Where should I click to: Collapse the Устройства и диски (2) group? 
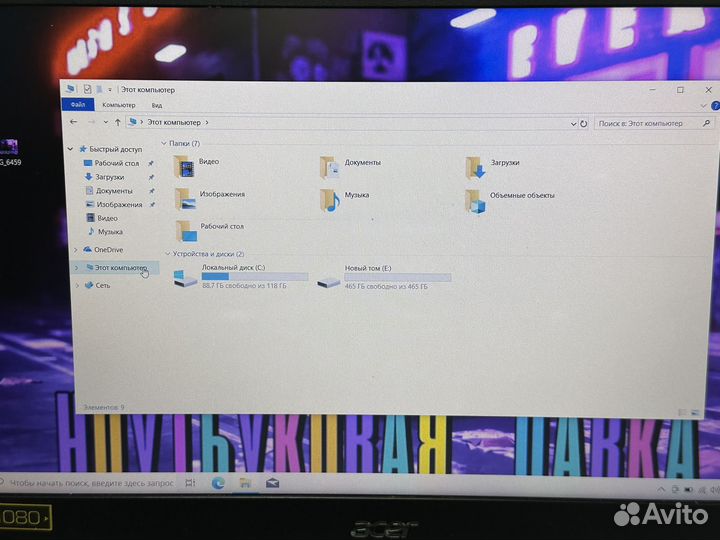click(167, 253)
